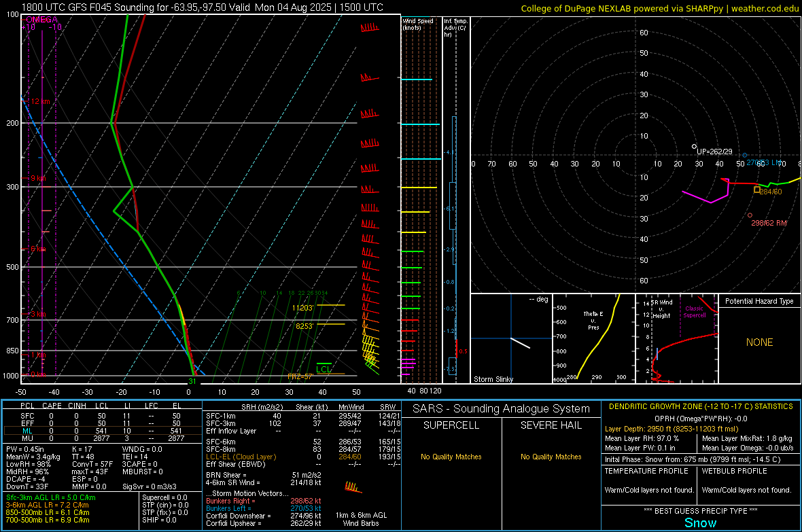The width and height of the screenshot is (802, 532).
Task: Click the green LCL marker on skew-T
Action: (x=324, y=370)
